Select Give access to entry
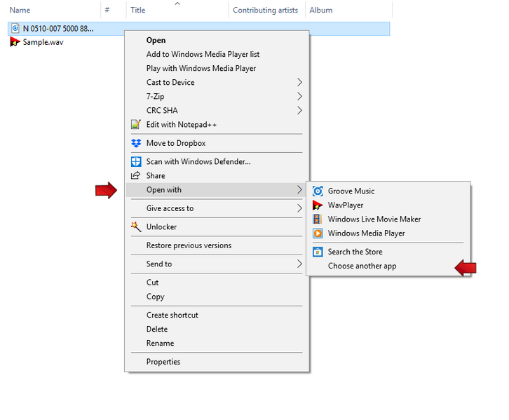Screen dimensions: 509x420 (x=217, y=208)
